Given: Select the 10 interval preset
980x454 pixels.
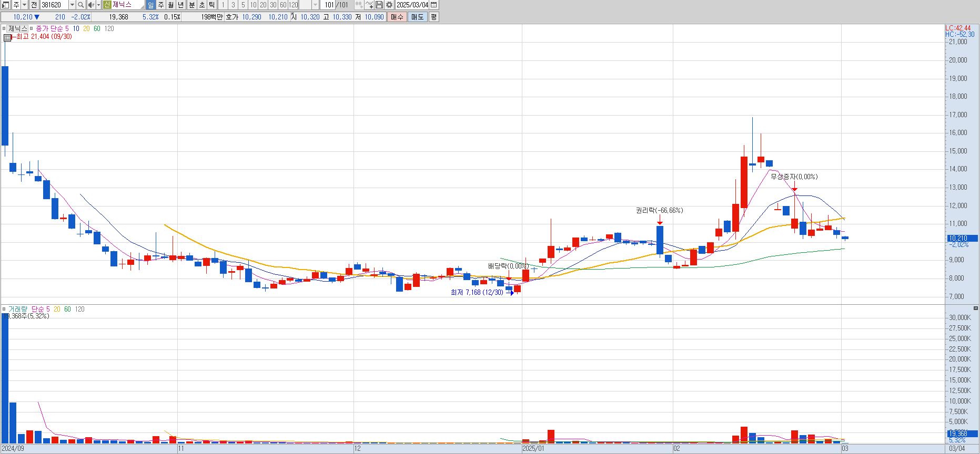Looking at the screenshot, I should pos(253,5).
